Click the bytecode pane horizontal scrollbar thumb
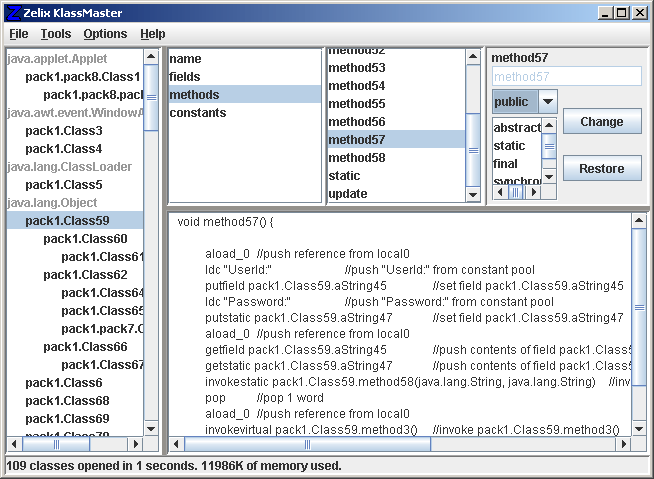 (307, 444)
